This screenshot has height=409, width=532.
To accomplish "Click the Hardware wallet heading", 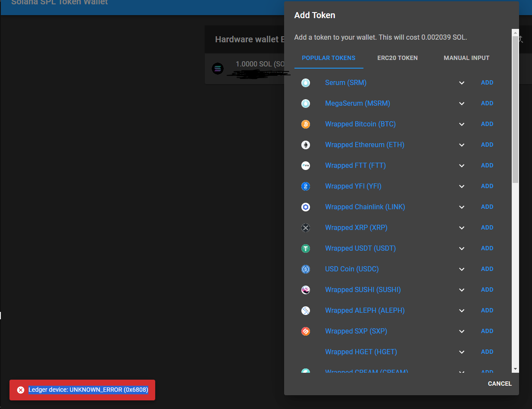I will 250,39.
